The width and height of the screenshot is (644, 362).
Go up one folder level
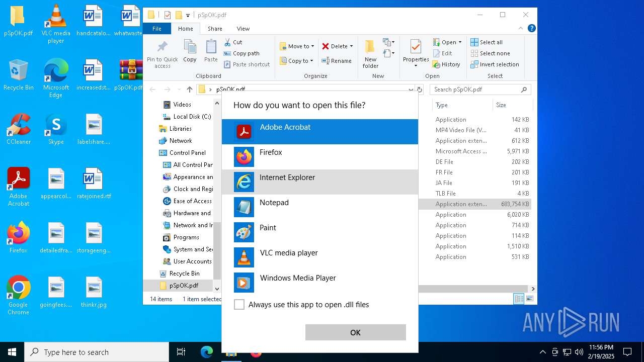(x=189, y=89)
